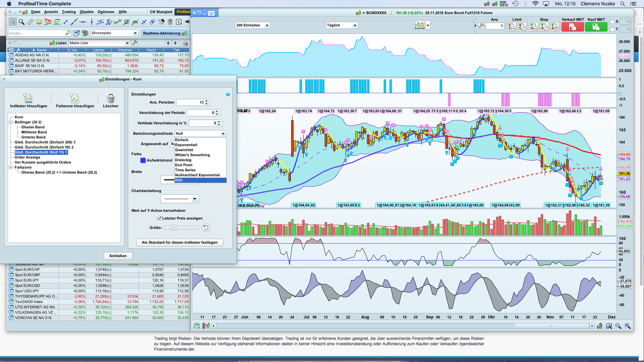
Task: Toggle 'Letzten Preis anzeigen' checkbox
Action: 159,219
